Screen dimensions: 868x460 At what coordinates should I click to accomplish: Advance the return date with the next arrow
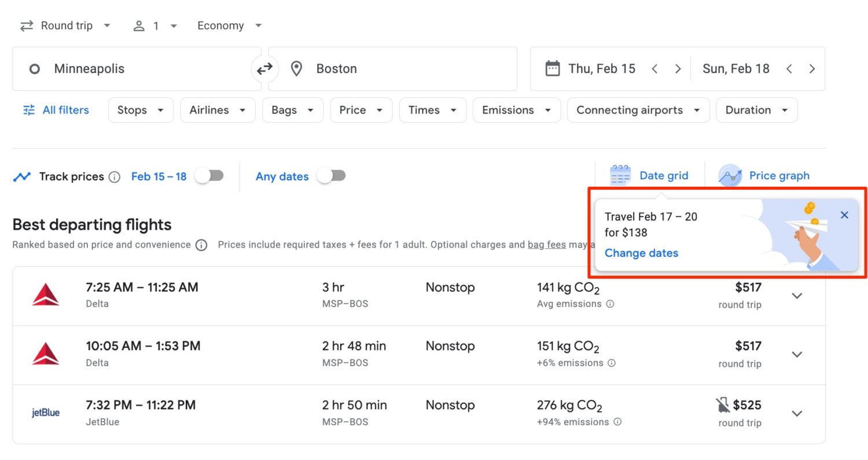coord(812,68)
